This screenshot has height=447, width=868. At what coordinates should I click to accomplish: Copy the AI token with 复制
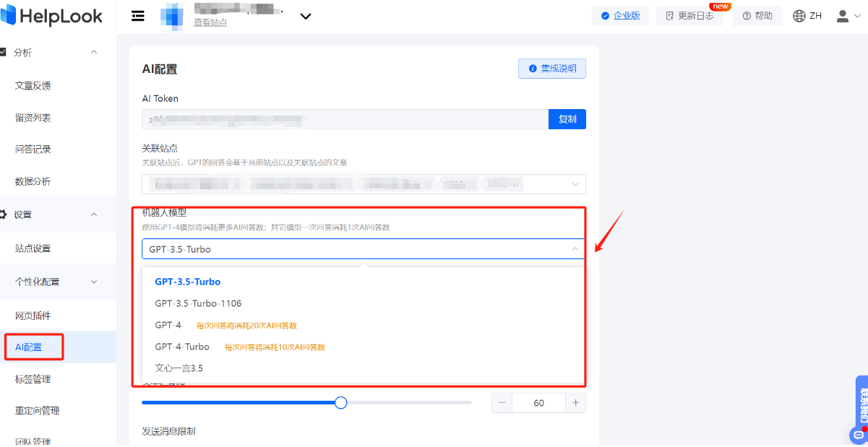tap(567, 119)
